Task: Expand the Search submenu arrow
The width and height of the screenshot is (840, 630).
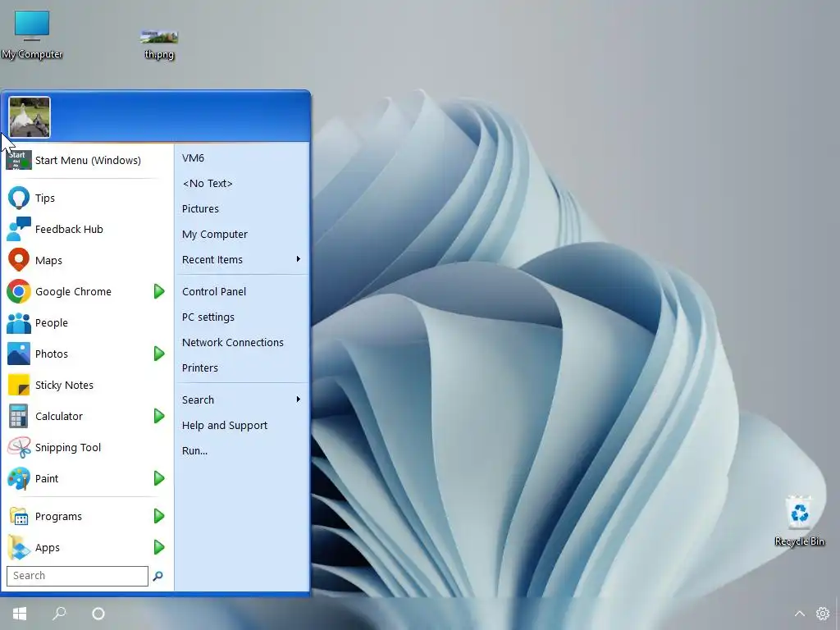Action: [299, 399]
